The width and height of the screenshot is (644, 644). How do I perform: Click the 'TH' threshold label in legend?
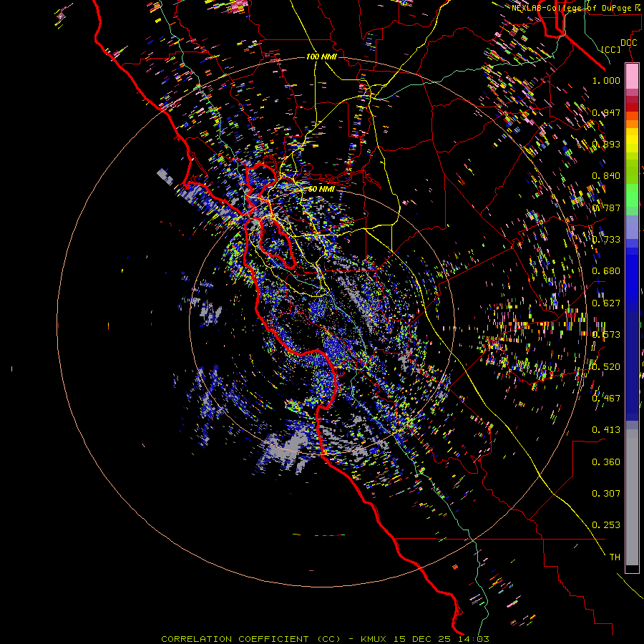615,557
